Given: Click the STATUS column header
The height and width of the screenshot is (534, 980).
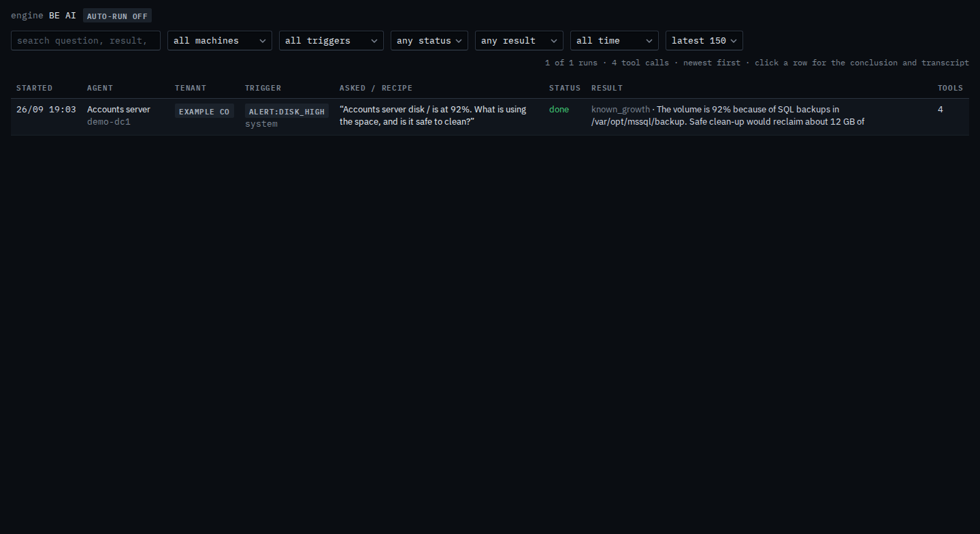Looking at the screenshot, I should coord(565,88).
